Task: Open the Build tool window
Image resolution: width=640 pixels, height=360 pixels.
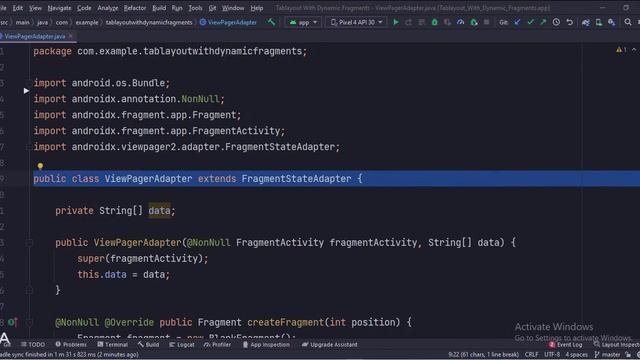Action: (x=149, y=344)
